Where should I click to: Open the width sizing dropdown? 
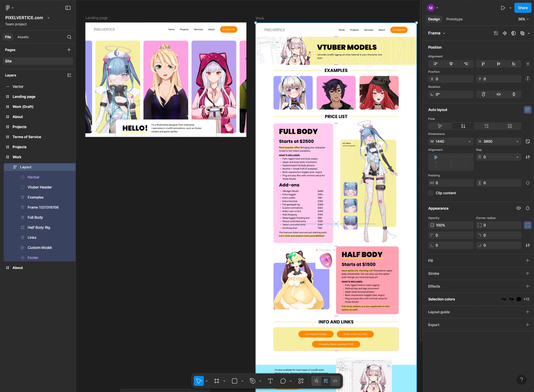click(x=469, y=142)
